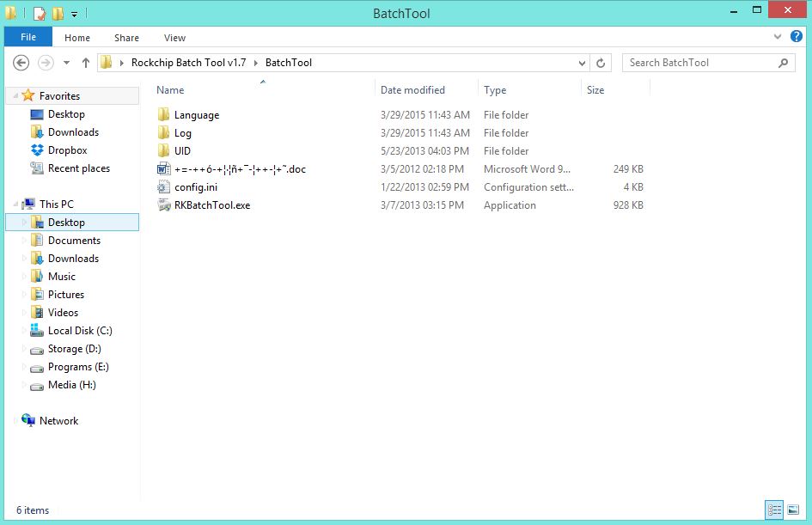Open Network in navigation pane
Screen dimensions: 812x525
pyautogui.click(x=58, y=421)
